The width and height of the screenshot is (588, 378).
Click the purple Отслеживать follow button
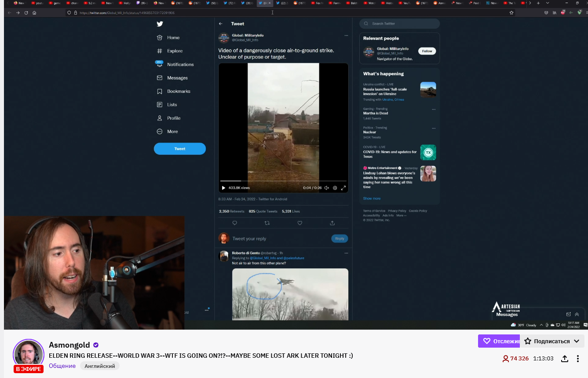499,341
